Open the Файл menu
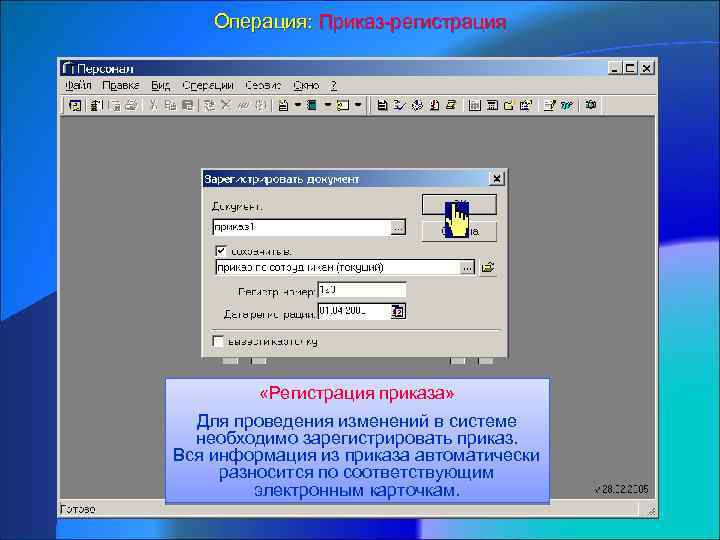Screen dimensions: 720x540 78,85
